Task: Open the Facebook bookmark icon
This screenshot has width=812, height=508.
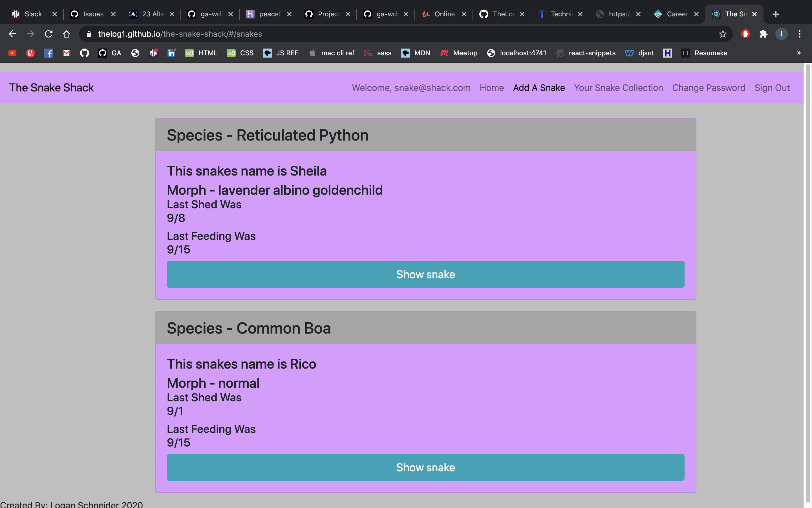Action: 48,53
